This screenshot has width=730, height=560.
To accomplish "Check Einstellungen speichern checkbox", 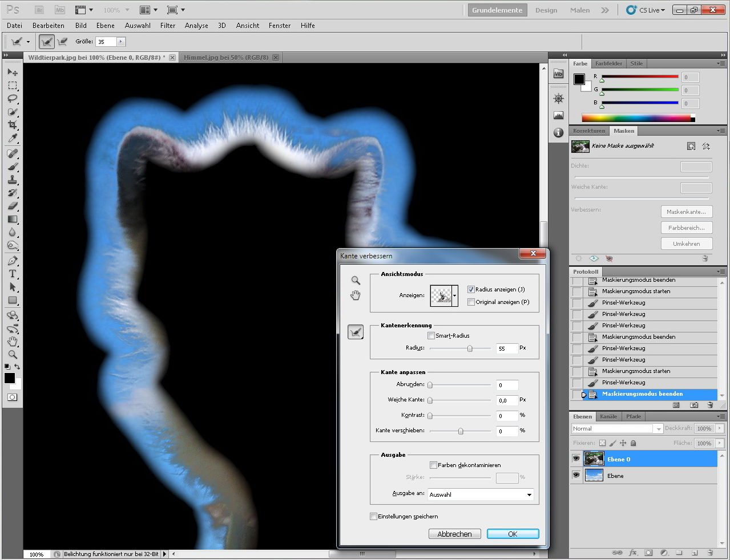I will coord(373,517).
